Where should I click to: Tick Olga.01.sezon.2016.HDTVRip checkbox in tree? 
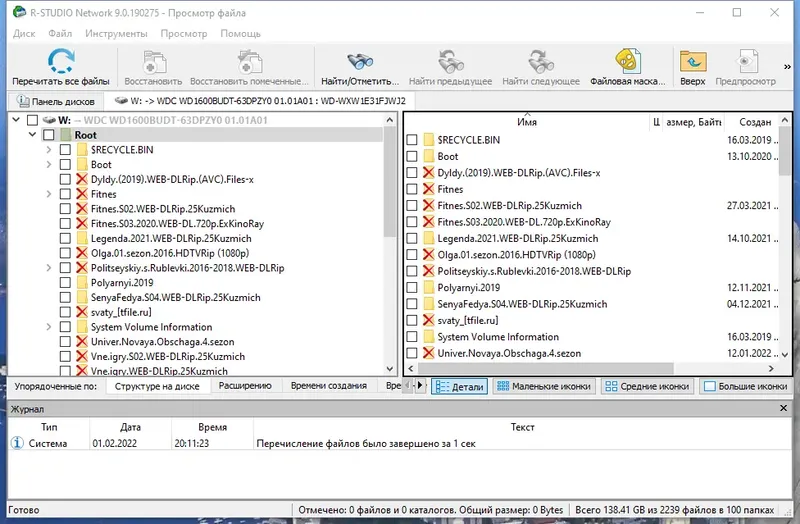tap(65, 253)
